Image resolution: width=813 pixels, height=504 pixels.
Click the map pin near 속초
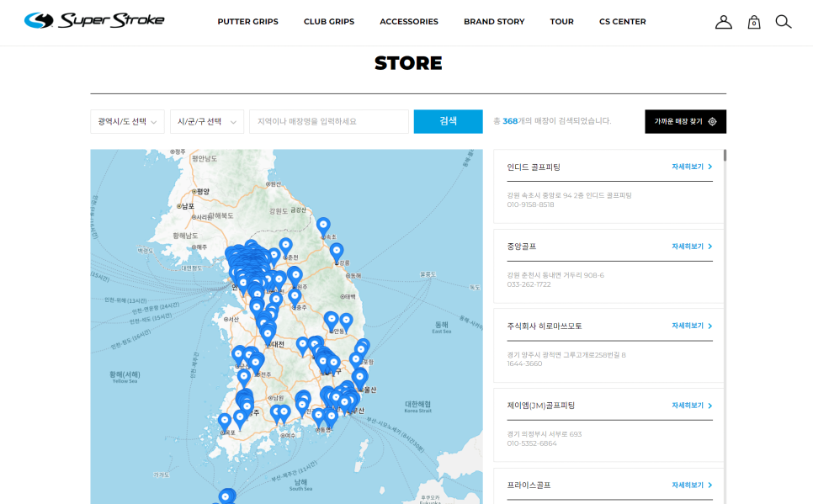(x=323, y=226)
